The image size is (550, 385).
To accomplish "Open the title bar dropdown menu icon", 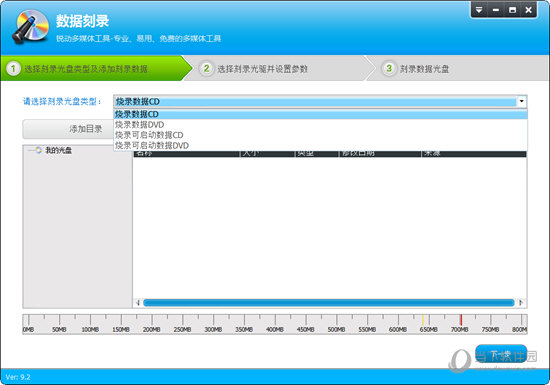I will pos(479,10).
